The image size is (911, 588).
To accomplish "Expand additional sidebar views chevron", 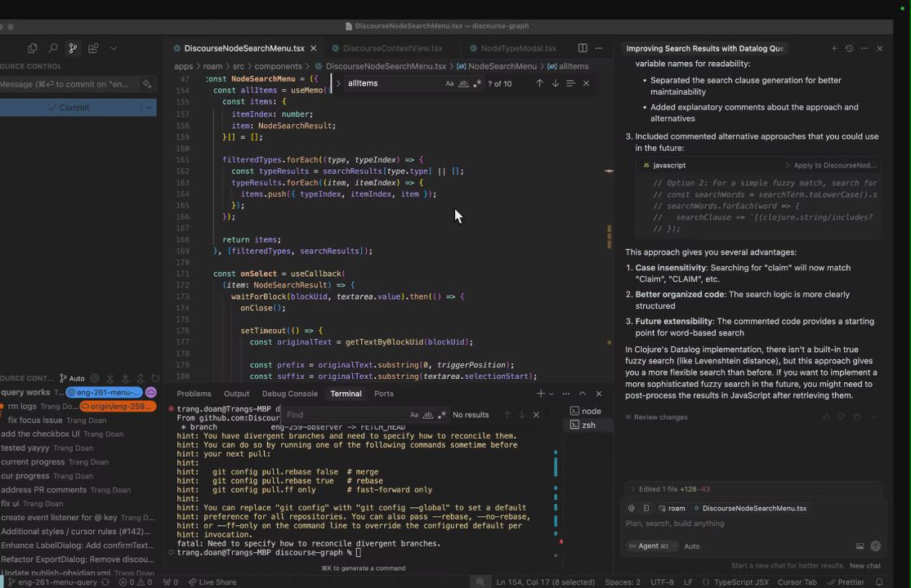I will click(114, 49).
